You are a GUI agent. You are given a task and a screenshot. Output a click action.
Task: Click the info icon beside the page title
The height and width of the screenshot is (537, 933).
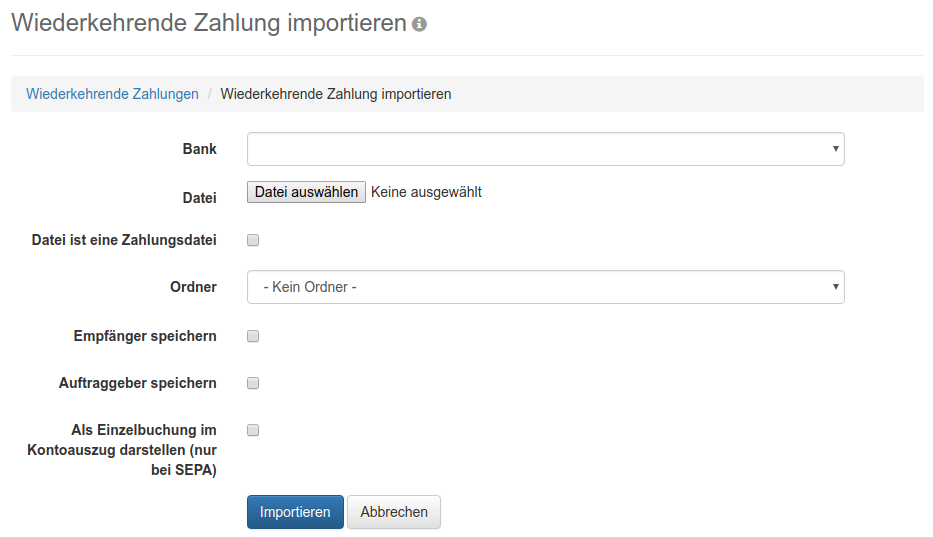point(419,24)
